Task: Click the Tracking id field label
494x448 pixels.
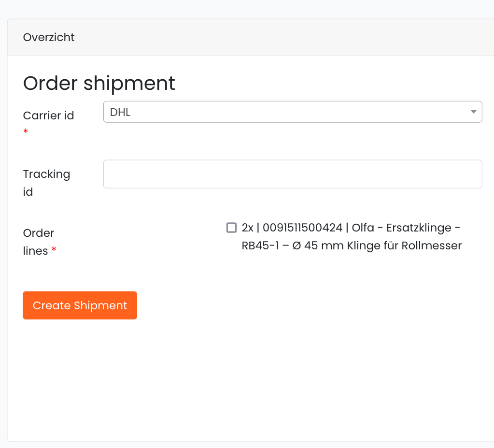Action: click(x=46, y=183)
